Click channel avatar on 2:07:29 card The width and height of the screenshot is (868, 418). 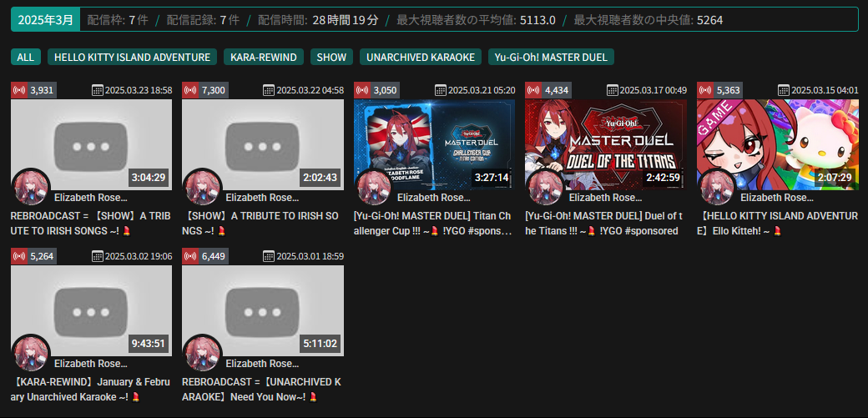(717, 187)
